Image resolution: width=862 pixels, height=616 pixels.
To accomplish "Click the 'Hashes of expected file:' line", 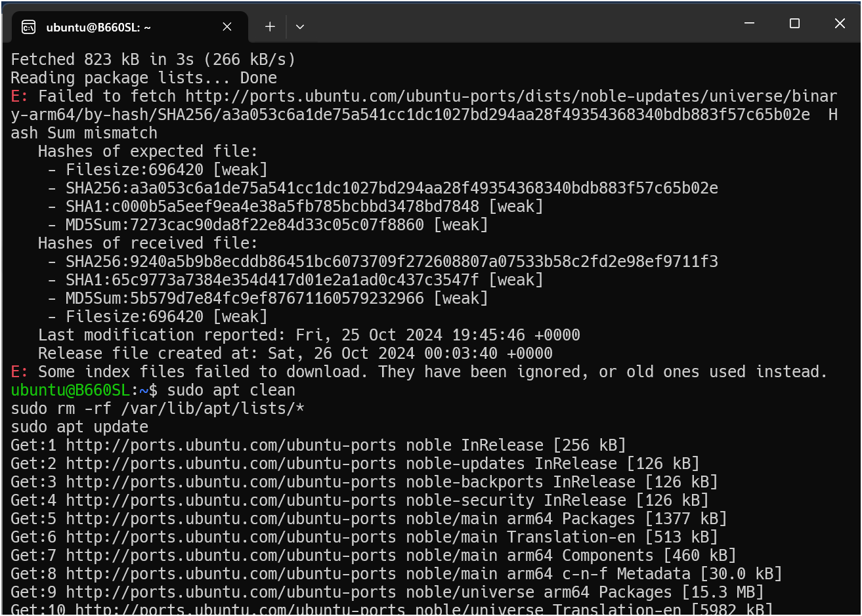I will point(148,152).
